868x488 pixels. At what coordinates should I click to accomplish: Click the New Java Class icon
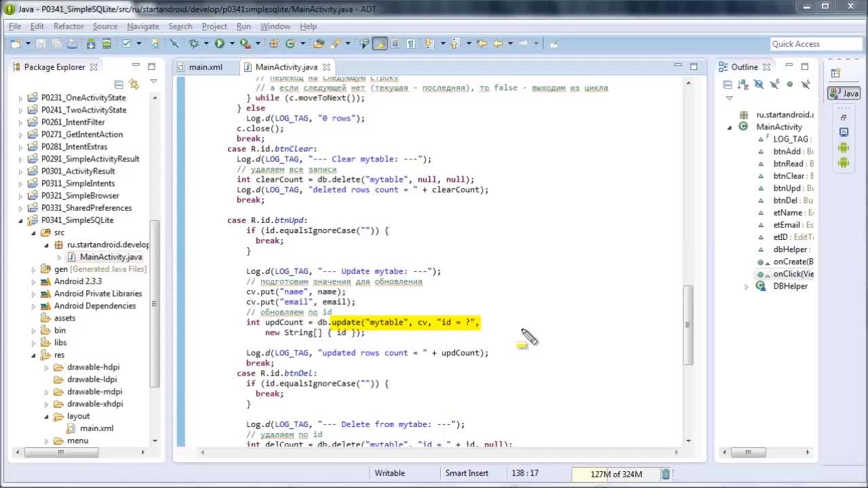click(290, 44)
